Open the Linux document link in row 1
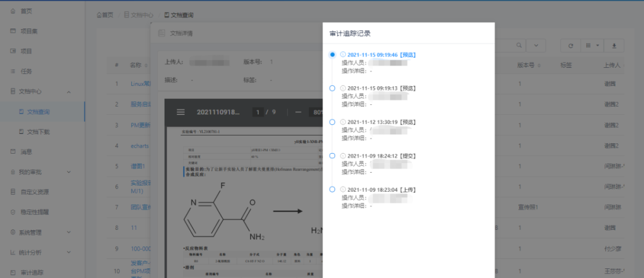644x278 pixels. coord(141,84)
